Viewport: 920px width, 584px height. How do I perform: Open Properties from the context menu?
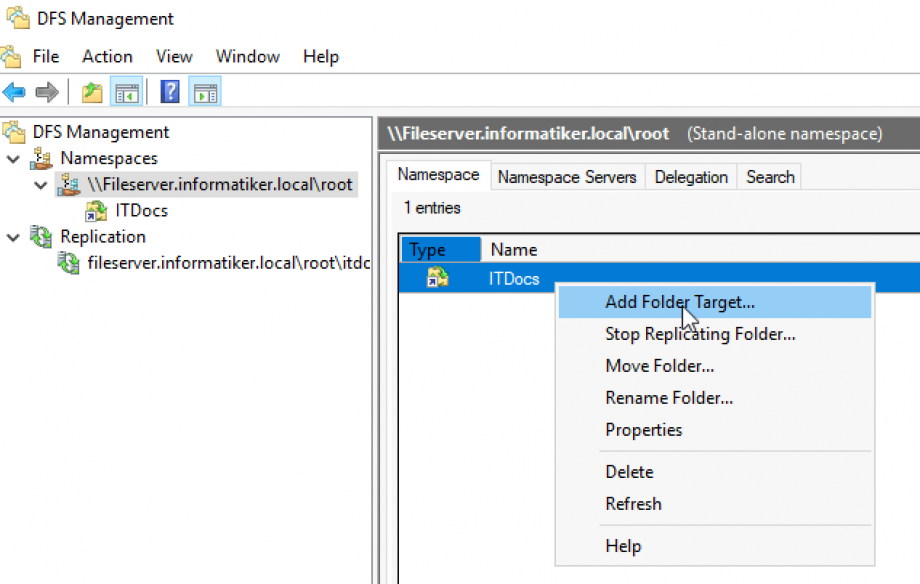tap(644, 429)
